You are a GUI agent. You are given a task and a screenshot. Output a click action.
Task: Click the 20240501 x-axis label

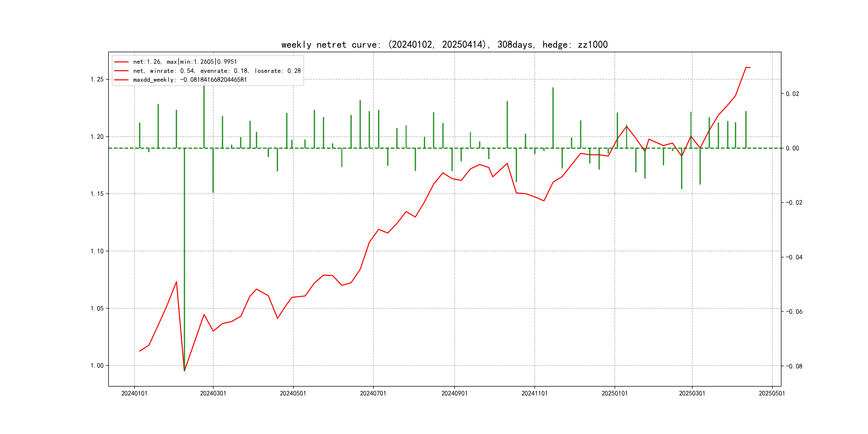[x=293, y=393]
